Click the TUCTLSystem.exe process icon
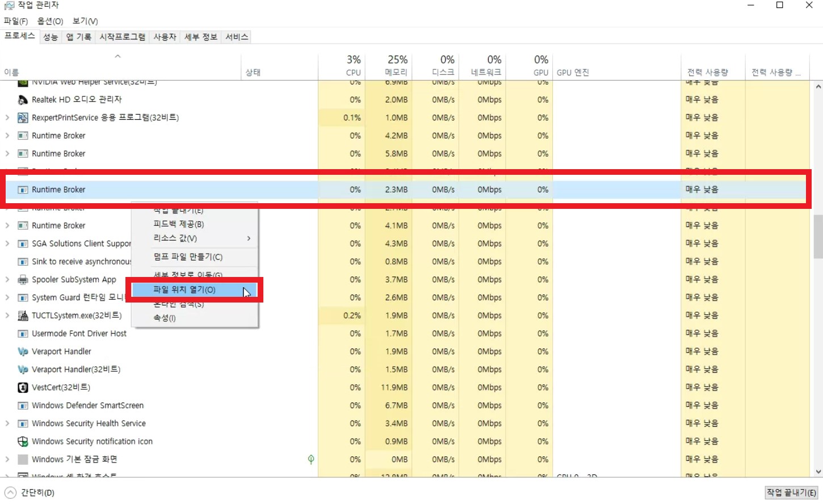 click(x=23, y=316)
